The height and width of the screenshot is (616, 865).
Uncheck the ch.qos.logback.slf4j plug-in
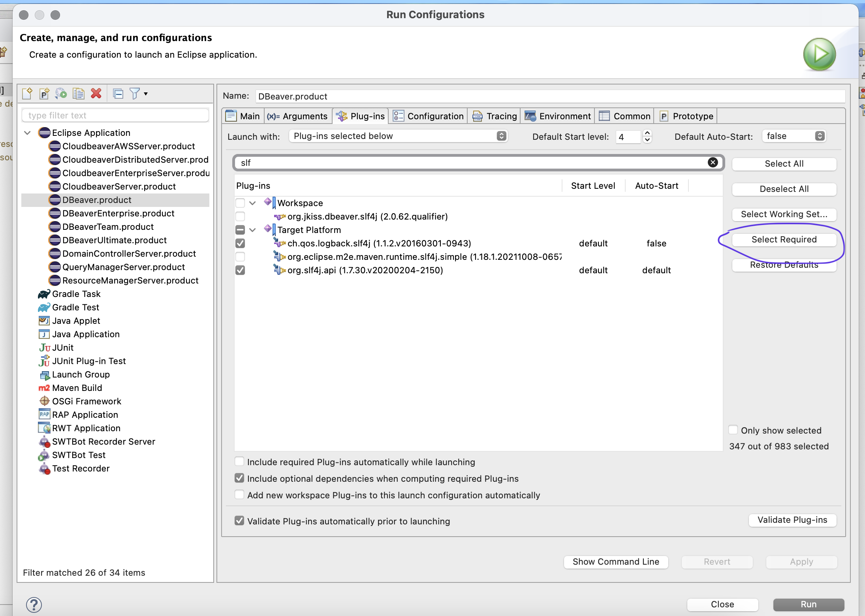pos(241,243)
